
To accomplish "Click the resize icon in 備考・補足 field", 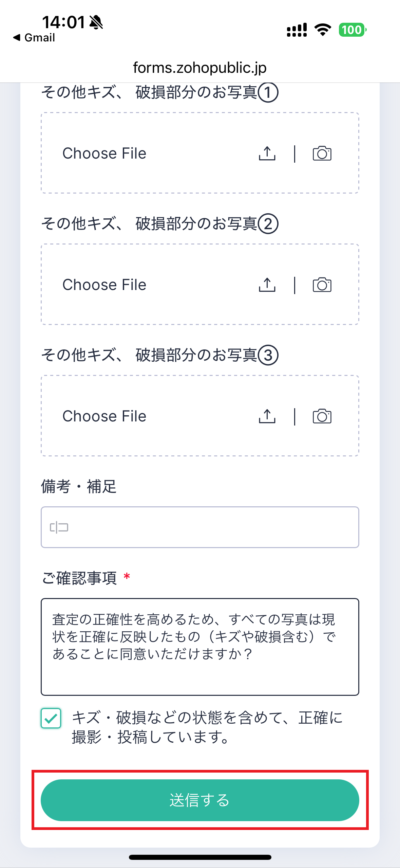I will coord(58,527).
